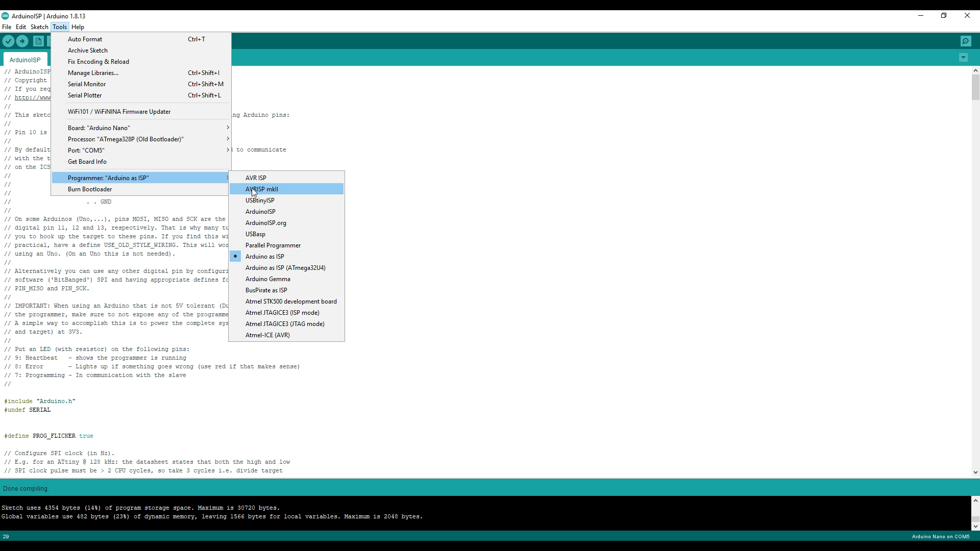Click the editor vertical scrollbar thumb
Image resolution: width=980 pixels, height=551 pixels.
[x=975, y=88]
